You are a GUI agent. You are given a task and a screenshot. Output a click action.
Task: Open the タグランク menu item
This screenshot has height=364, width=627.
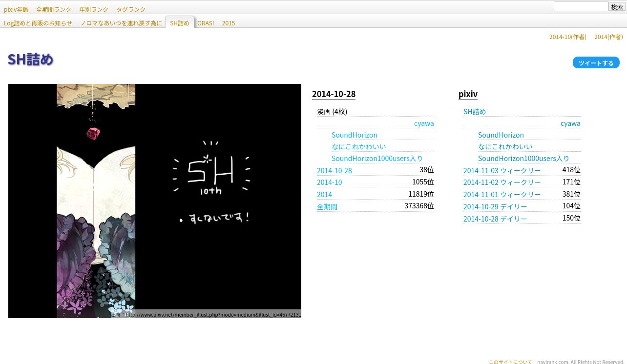click(131, 9)
